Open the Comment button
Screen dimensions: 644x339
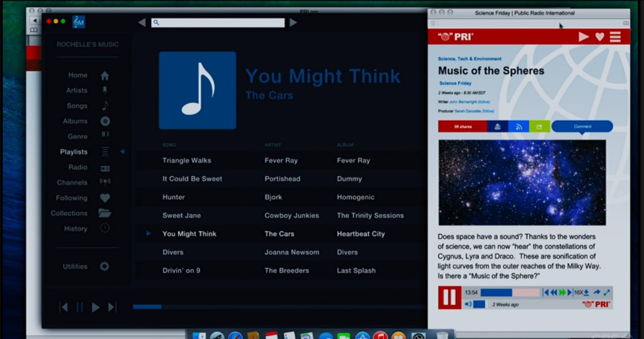pyautogui.click(x=582, y=126)
